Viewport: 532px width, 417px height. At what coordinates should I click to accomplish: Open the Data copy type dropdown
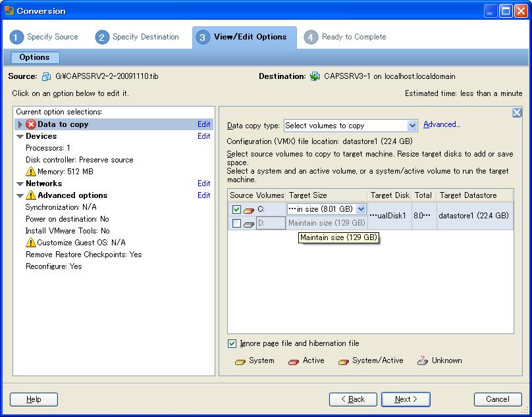click(x=412, y=126)
